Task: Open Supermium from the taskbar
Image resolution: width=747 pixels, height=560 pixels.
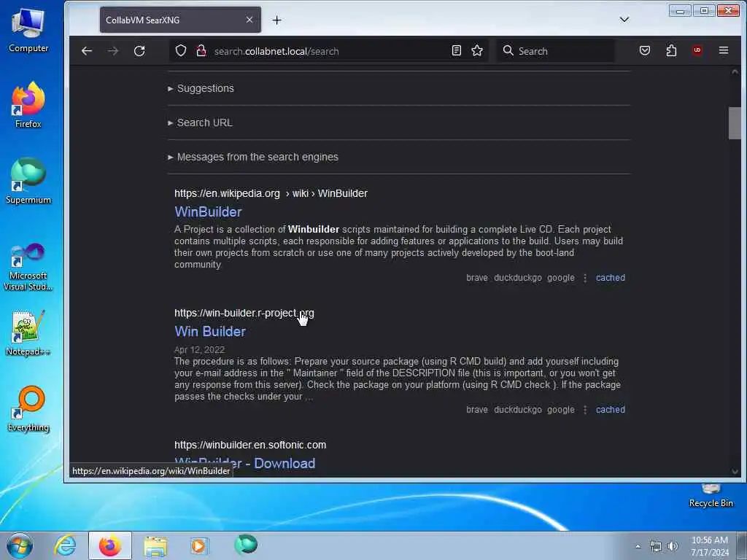Action: point(246,545)
